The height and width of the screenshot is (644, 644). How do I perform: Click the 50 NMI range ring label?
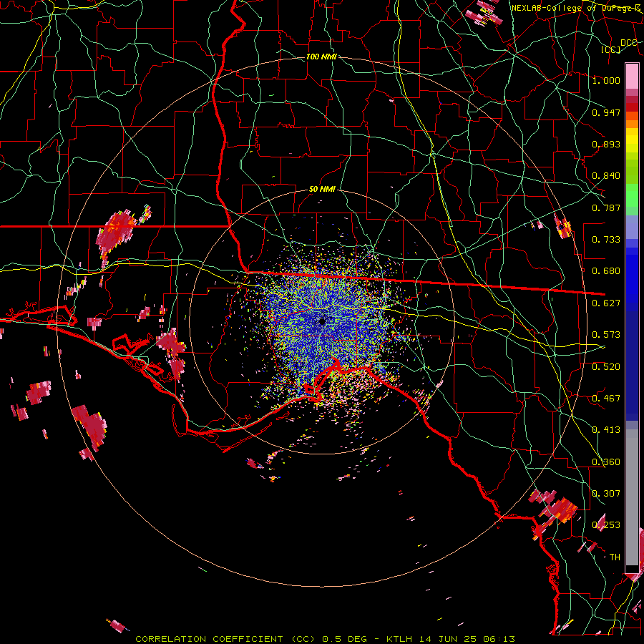322,190
